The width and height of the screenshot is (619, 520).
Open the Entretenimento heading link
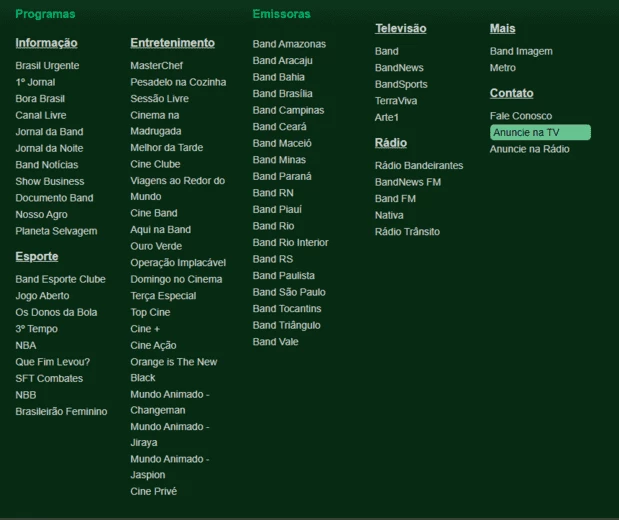173,43
